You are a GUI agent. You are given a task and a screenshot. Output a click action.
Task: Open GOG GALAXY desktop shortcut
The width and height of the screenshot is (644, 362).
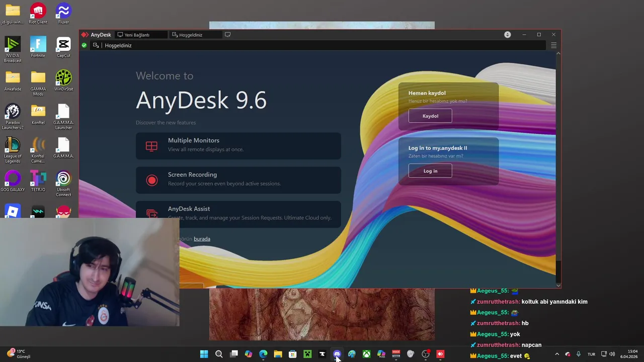pyautogui.click(x=13, y=181)
